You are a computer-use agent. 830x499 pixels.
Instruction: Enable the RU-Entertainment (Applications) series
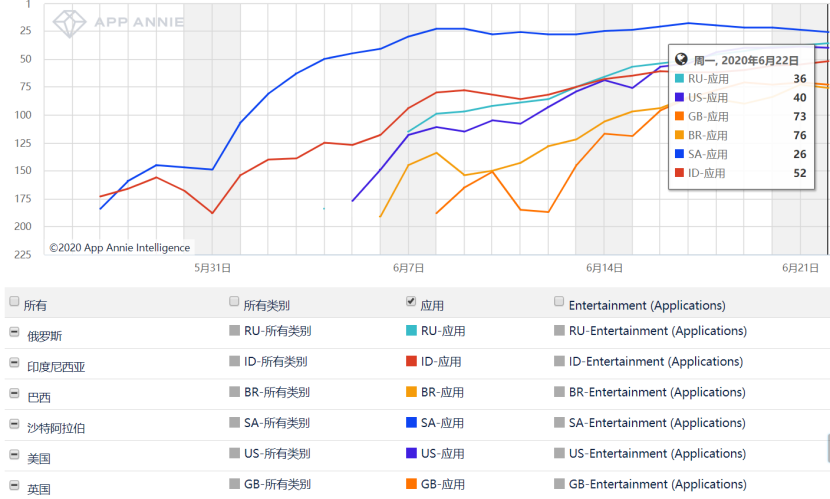tap(559, 331)
